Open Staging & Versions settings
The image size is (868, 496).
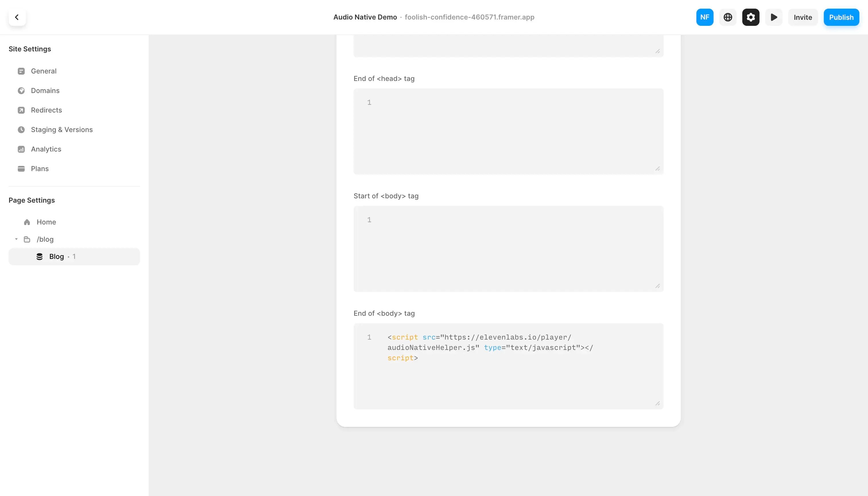click(x=62, y=129)
